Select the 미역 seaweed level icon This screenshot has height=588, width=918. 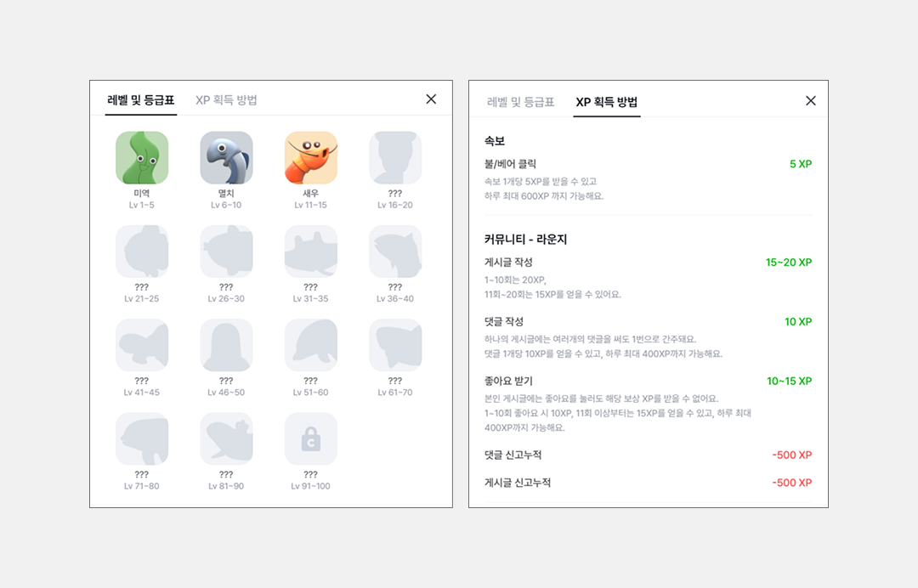[x=142, y=158]
